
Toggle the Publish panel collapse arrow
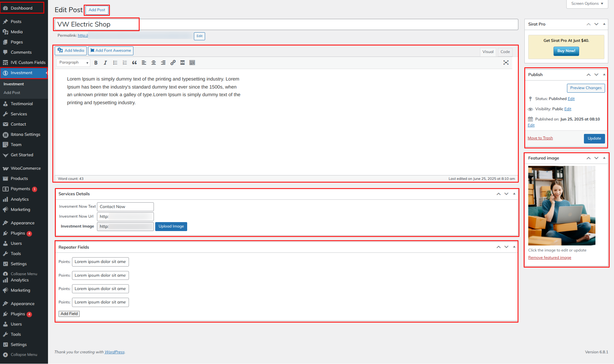(x=604, y=74)
